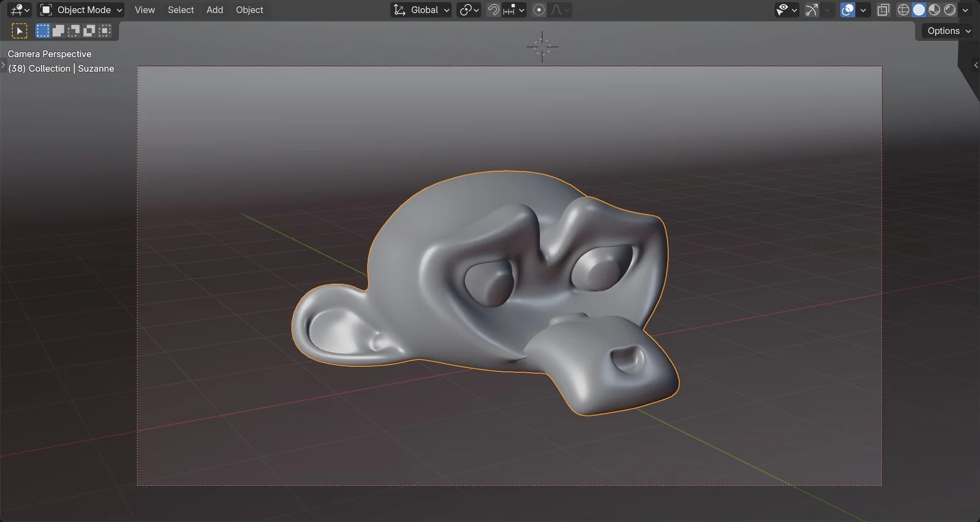Open the gizmo options dropdown arrow
The image size is (980, 522).
(827, 10)
